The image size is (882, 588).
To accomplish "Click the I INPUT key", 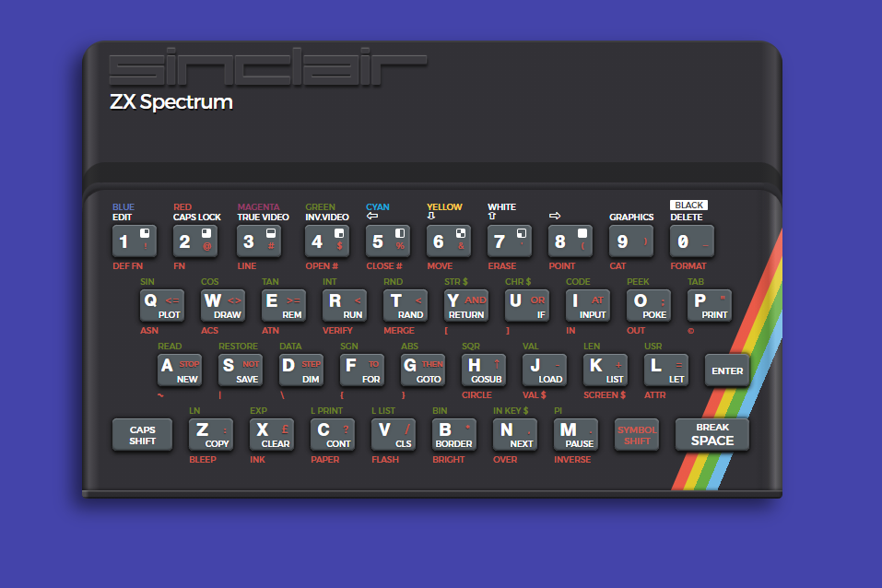I will 587,306.
